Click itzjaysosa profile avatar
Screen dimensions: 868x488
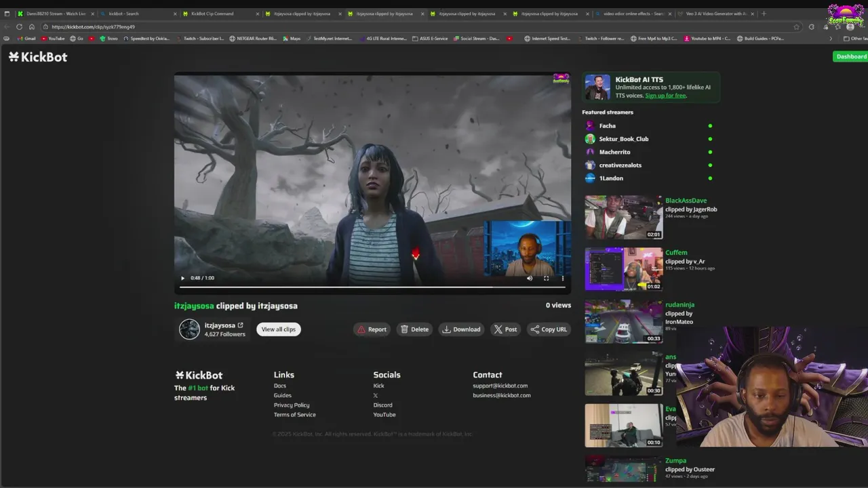coord(189,329)
